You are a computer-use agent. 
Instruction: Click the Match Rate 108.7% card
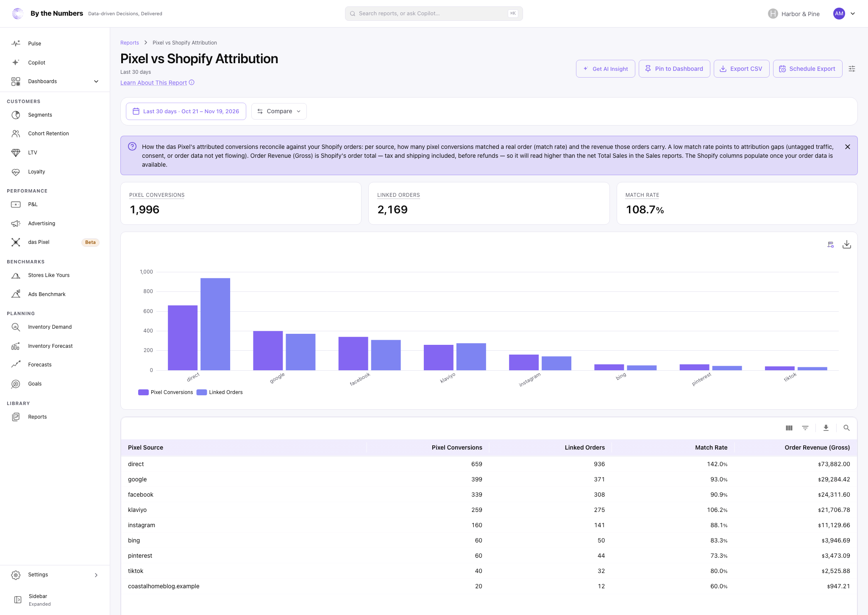[737, 204]
